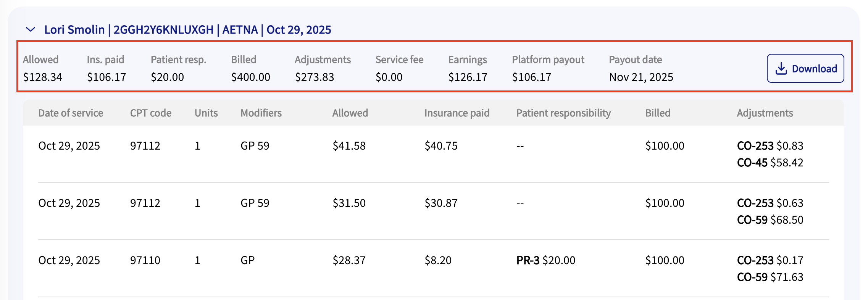The image size is (868, 300).
Task: Click the Units column header
Action: tap(206, 113)
